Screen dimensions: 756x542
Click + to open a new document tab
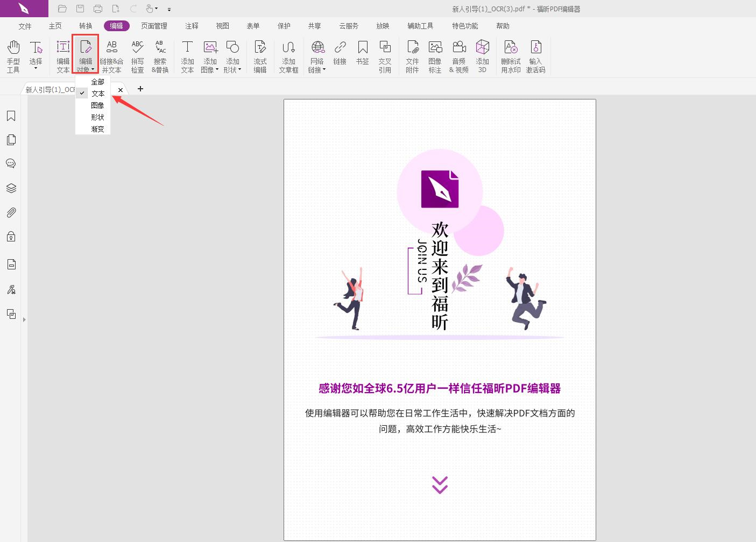(x=140, y=89)
